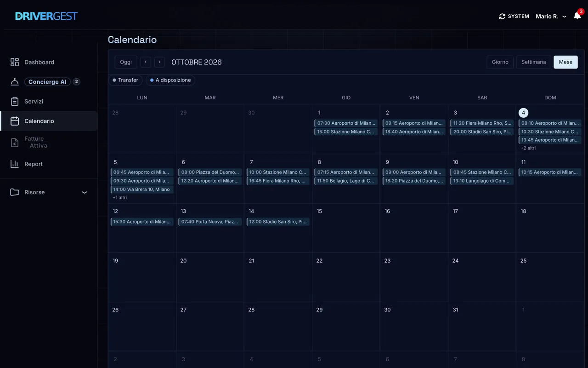
Task: Go to the previous month arrow
Action: 146,62
